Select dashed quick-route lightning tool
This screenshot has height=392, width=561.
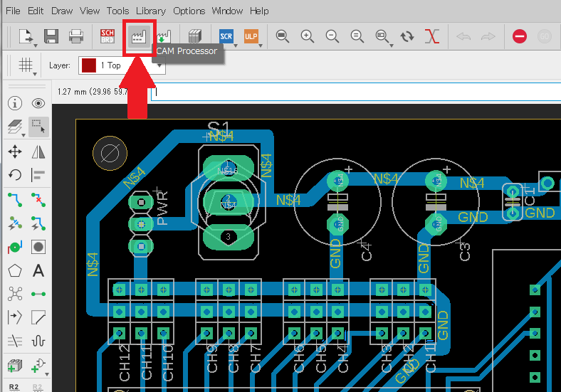[15, 223]
